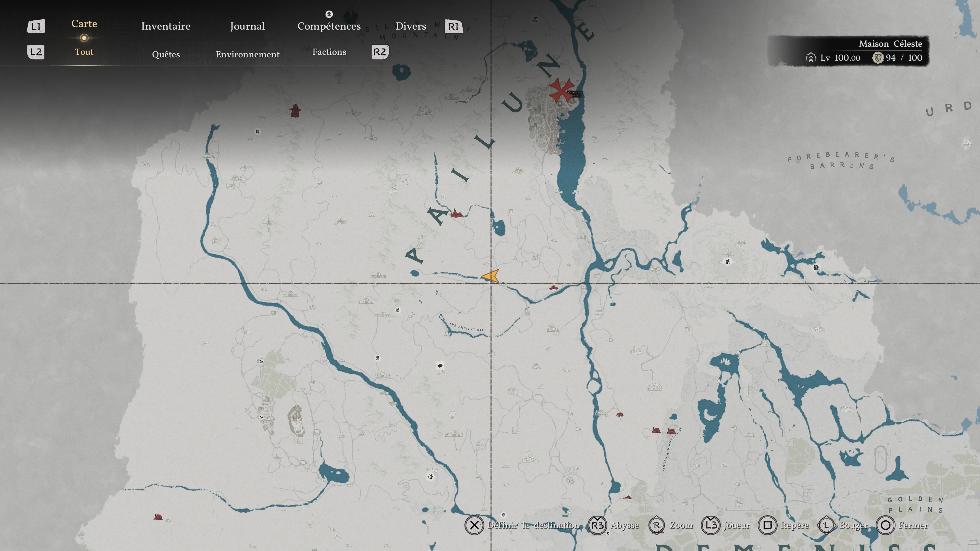980x551 pixels.
Task: Select the red marker in the bottom-left corner
Action: [x=158, y=516]
